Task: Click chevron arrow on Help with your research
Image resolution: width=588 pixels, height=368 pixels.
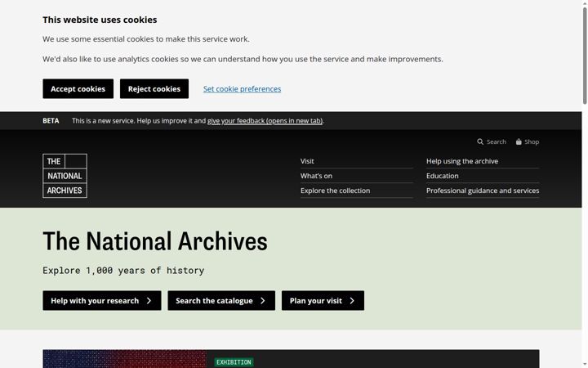Action: (x=149, y=301)
